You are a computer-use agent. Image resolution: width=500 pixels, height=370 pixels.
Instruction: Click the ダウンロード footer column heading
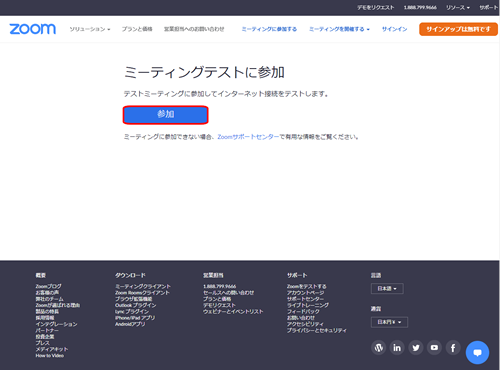tap(130, 275)
